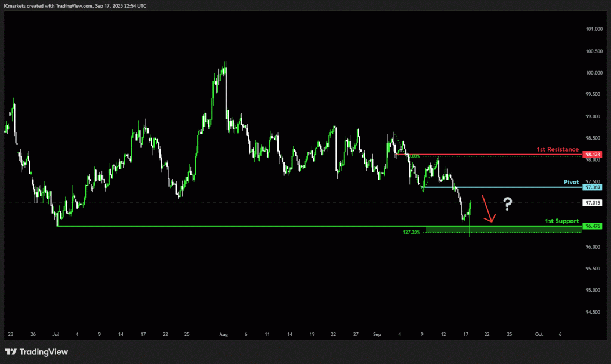The image size is (611, 364).
Task: Click the 19 date label on time axis
Action: pyautogui.click(x=312, y=334)
